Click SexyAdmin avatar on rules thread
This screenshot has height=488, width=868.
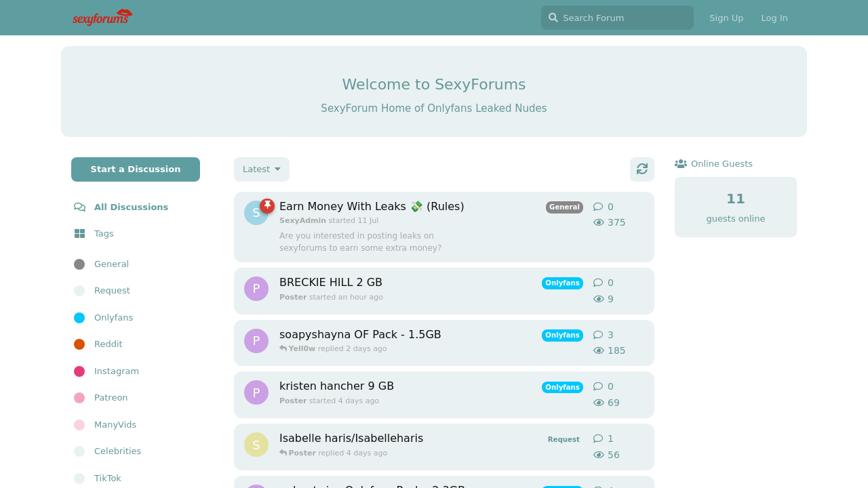(x=255, y=213)
